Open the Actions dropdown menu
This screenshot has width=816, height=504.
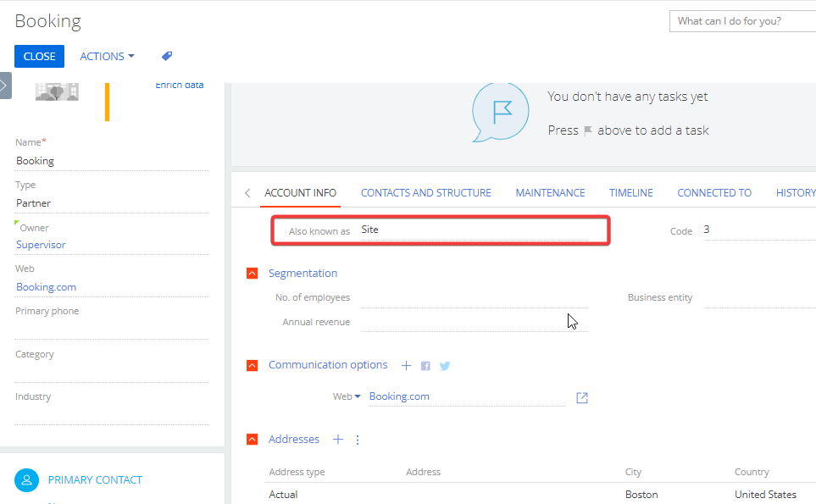tap(108, 56)
